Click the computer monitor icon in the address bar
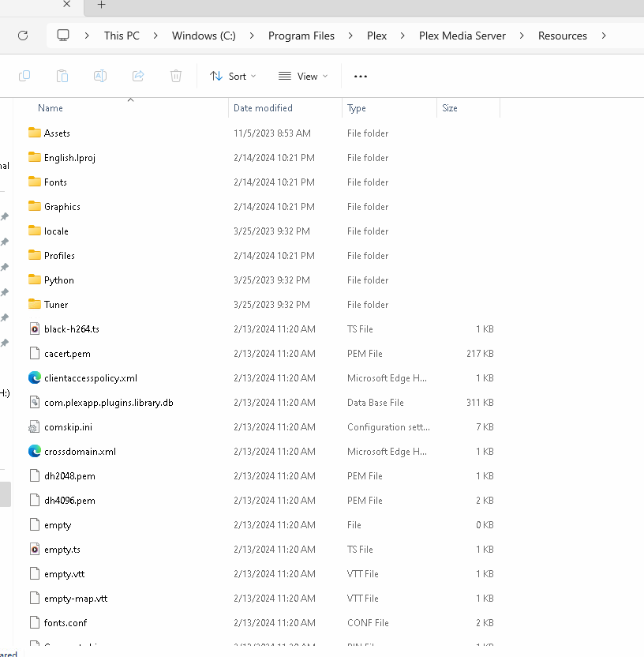Viewport: 644px width, 657px height. tap(63, 36)
